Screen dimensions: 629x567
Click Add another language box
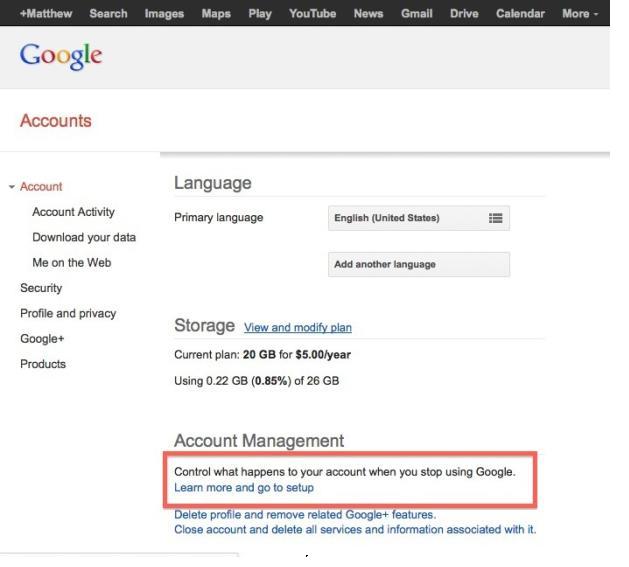(419, 264)
